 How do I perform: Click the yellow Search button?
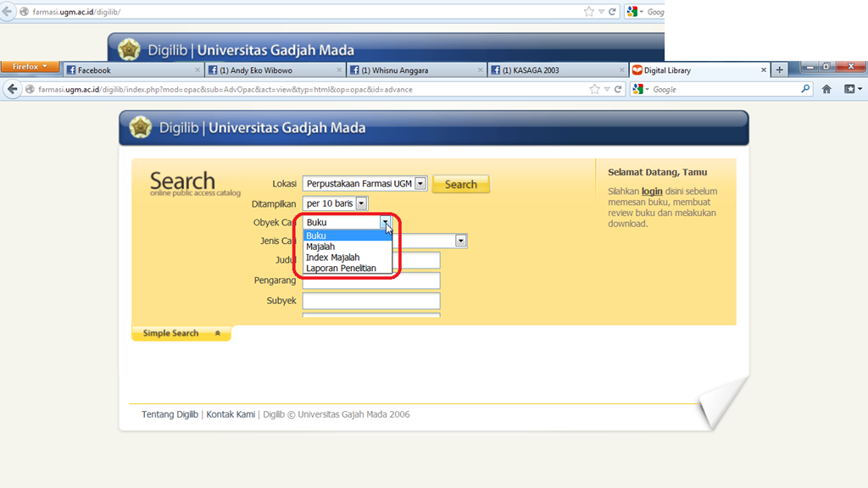pos(460,184)
